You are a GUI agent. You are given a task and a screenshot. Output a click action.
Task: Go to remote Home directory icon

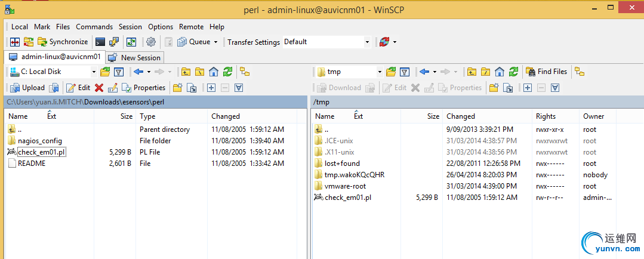point(500,72)
